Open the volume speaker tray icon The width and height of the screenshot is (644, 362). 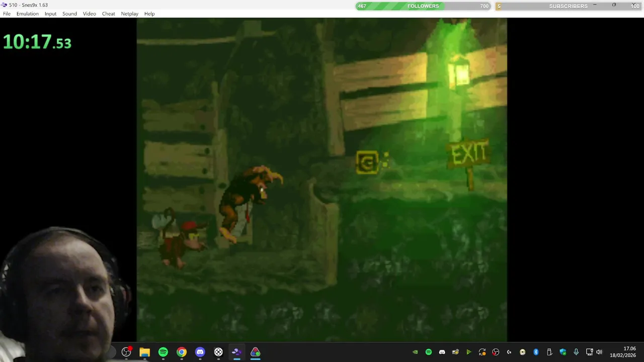click(599, 352)
